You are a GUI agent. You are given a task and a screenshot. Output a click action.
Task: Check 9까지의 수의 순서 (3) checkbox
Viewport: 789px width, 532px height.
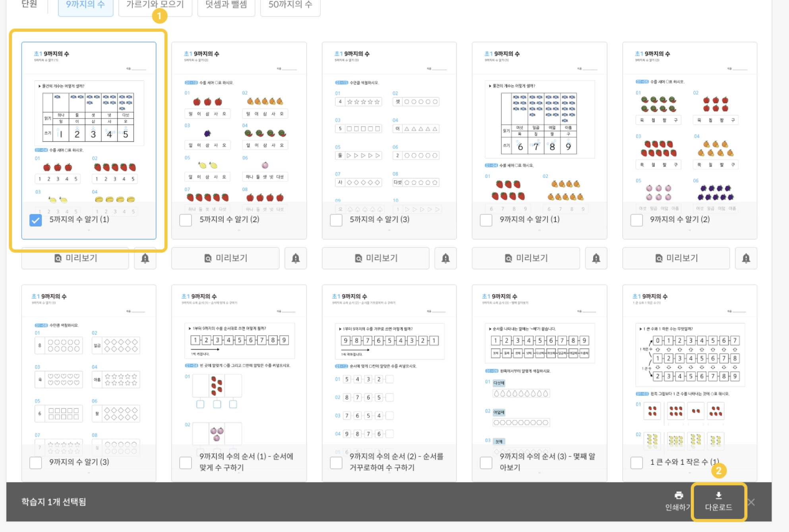[x=486, y=462]
